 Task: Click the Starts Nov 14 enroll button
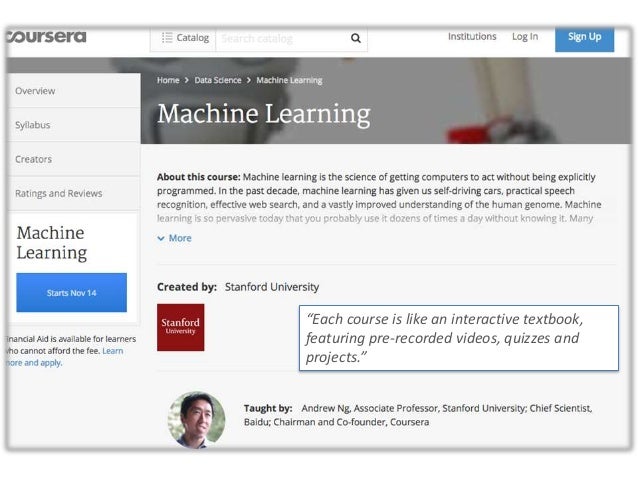click(x=72, y=293)
